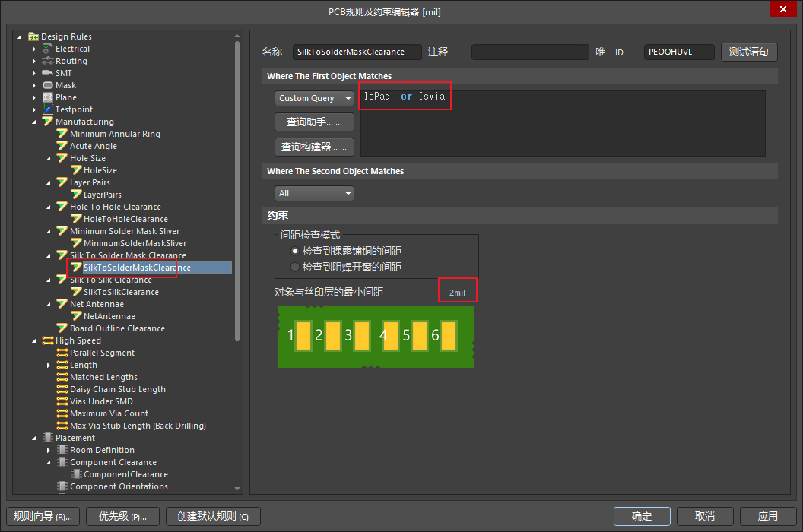The height and width of the screenshot is (532, 803).
Task: Open the second object All dropdown
Action: pyautogui.click(x=315, y=193)
